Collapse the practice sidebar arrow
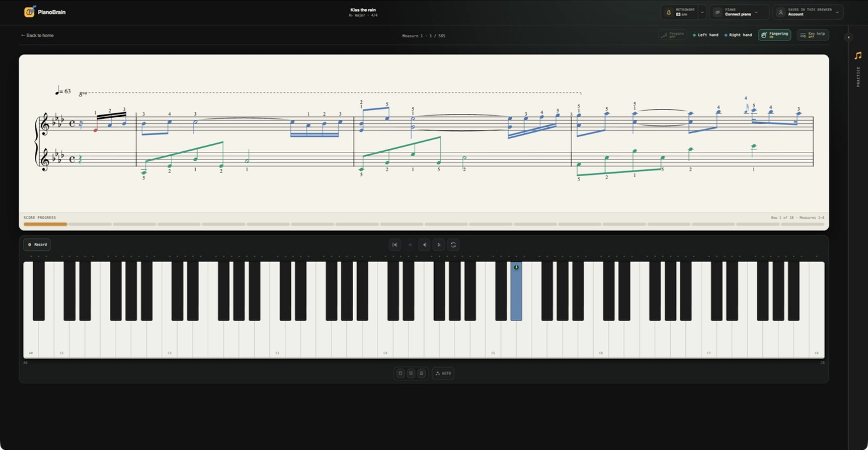 [849, 37]
